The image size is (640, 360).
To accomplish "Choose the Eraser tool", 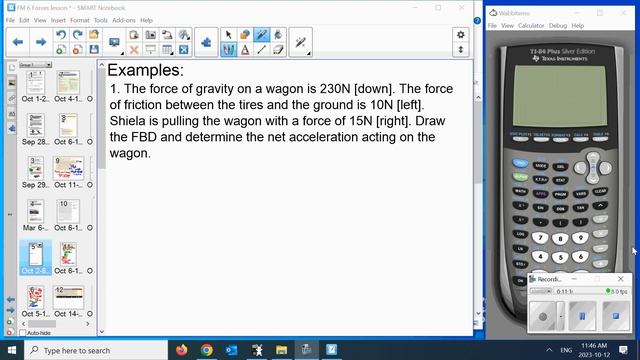I will tap(278, 50).
